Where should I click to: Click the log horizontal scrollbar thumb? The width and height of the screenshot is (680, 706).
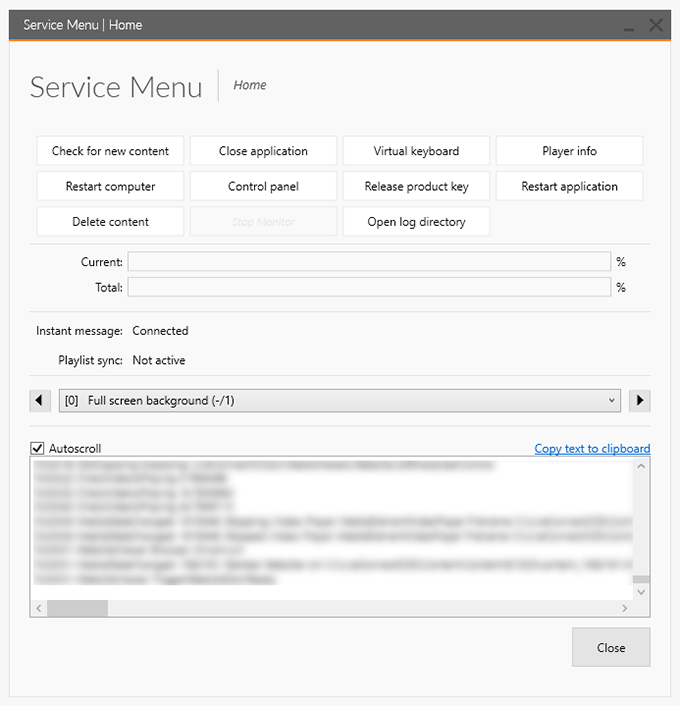pyautogui.click(x=77, y=608)
